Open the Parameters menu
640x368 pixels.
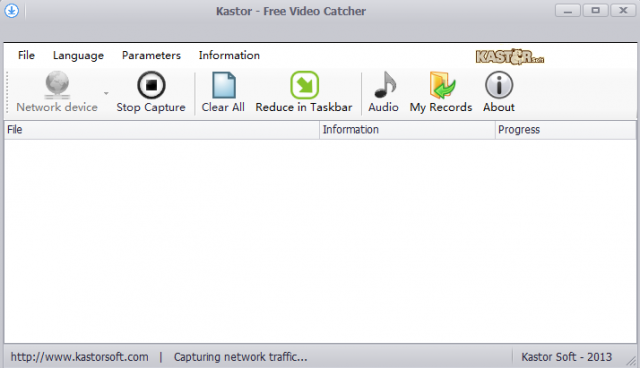click(151, 55)
